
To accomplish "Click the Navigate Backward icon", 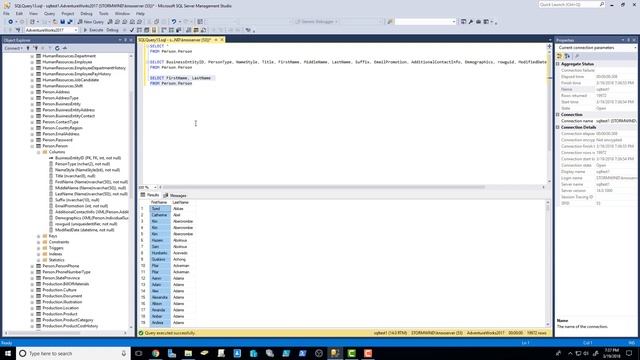I will (11, 22).
